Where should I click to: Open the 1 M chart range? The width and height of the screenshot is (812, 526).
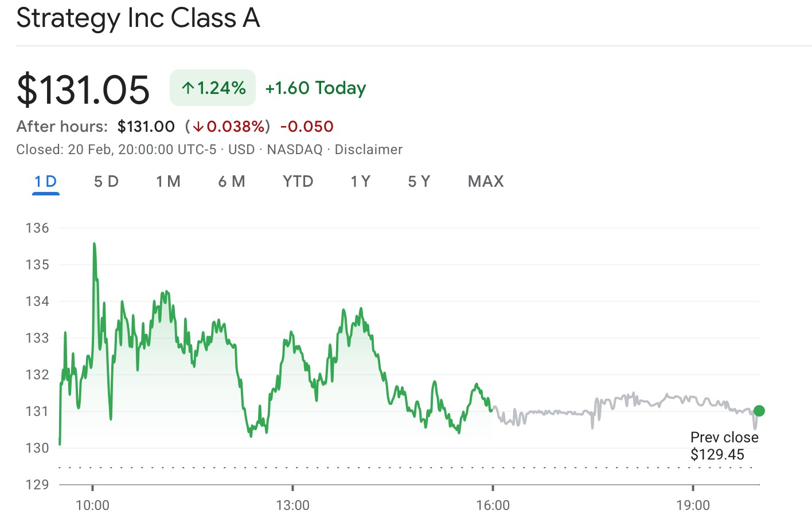pos(168,182)
